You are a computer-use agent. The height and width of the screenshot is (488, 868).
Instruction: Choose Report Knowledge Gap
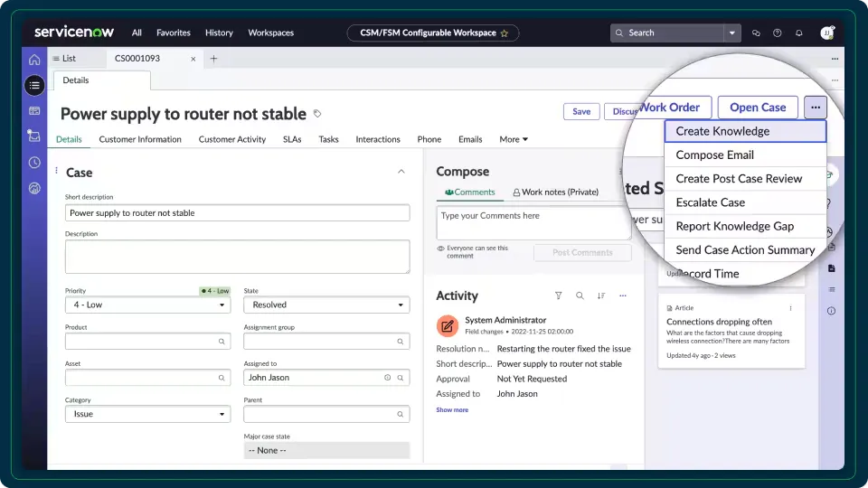745,226
